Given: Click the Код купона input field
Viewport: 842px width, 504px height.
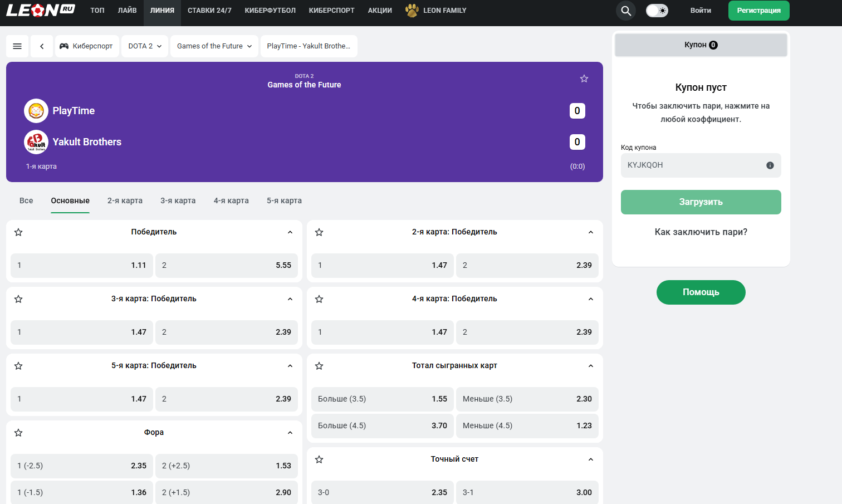Looking at the screenshot, I should (701, 165).
